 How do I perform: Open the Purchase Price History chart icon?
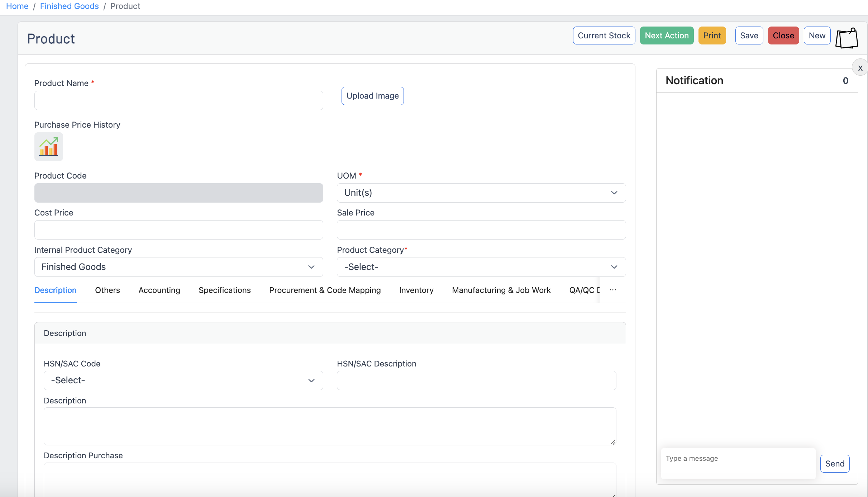click(49, 147)
